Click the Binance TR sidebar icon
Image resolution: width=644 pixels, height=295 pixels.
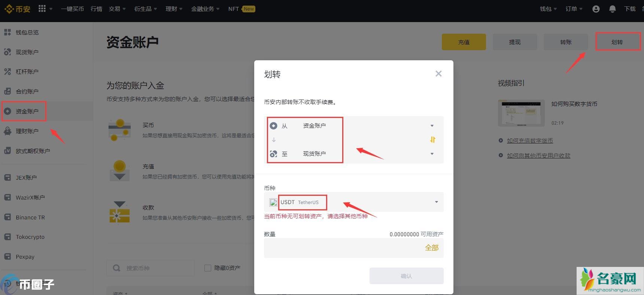pos(7,217)
